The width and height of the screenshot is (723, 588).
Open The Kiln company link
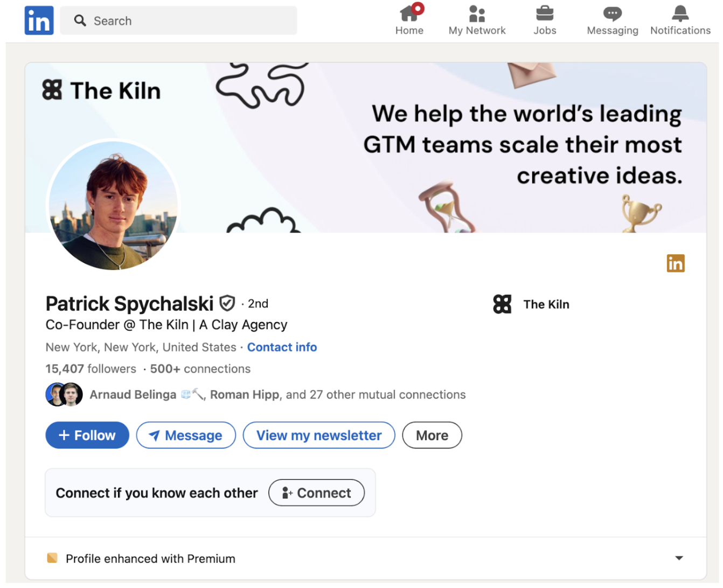click(546, 304)
